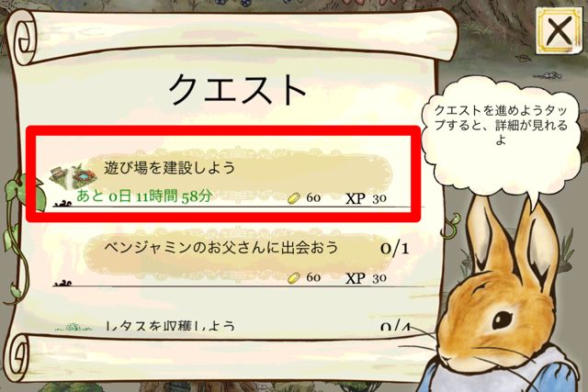Click the 0/4 lettuce progress counter
Viewport: 588px width, 392px height.
[396, 326]
